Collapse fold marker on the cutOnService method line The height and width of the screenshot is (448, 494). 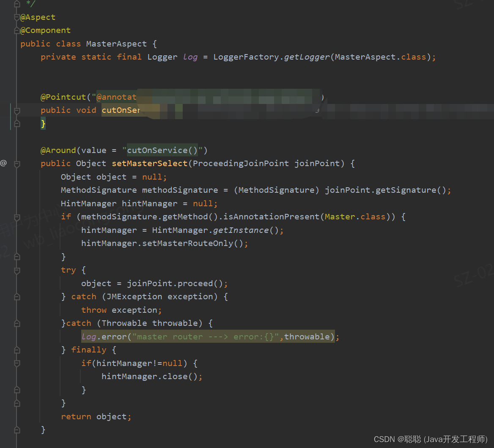click(17, 110)
